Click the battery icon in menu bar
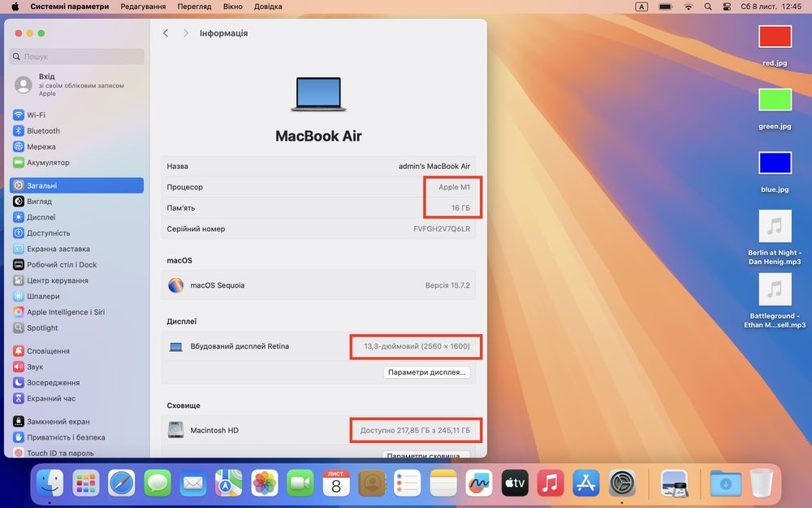This screenshot has height=508, width=812. (666, 7)
